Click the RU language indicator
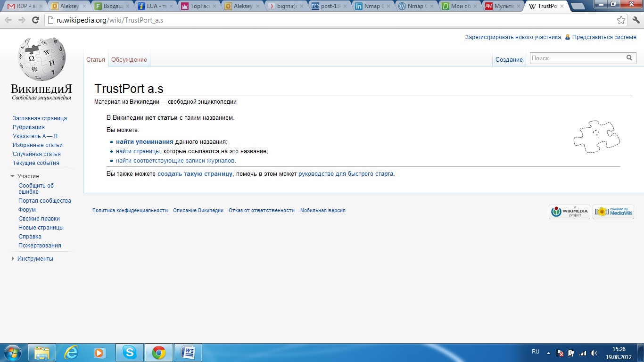The image size is (644, 362). [536, 352]
